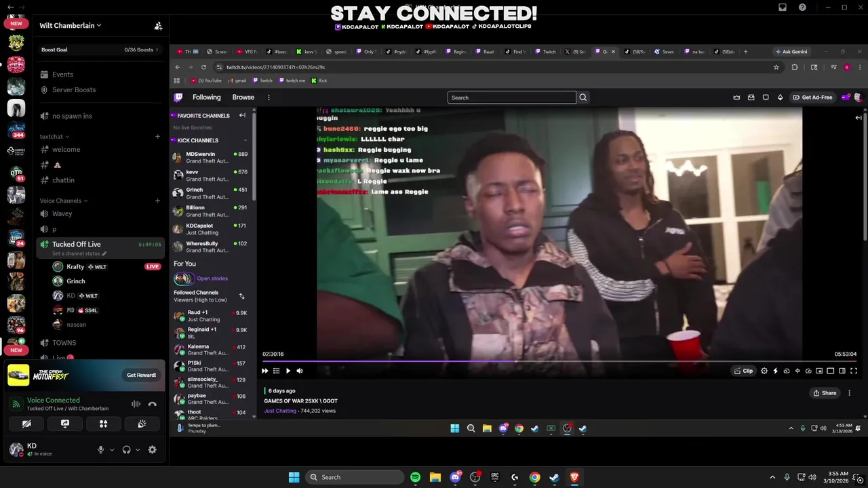Toggle Discord noise suppression waveform icon
The image size is (868, 488).
[136, 404]
